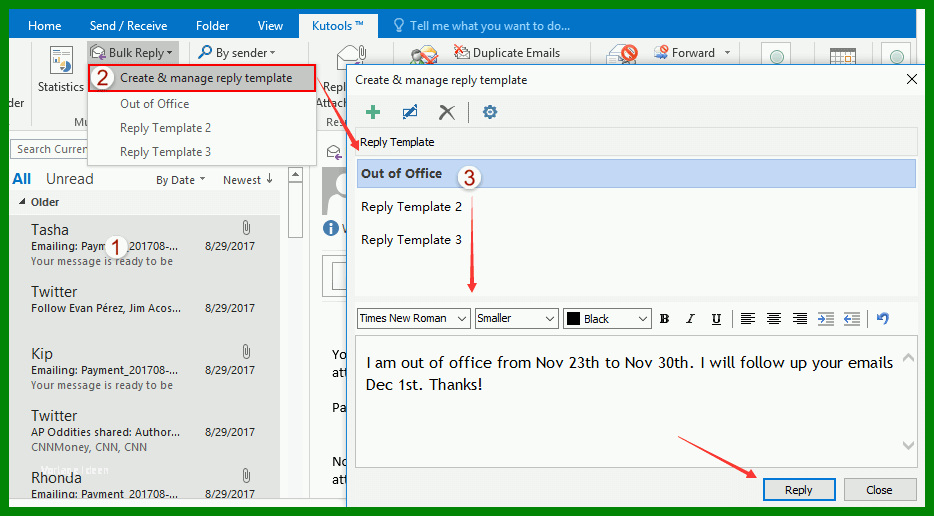Align template text left
The height and width of the screenshot is (516, 934).
pyautogui.click(x=748, y=319)
